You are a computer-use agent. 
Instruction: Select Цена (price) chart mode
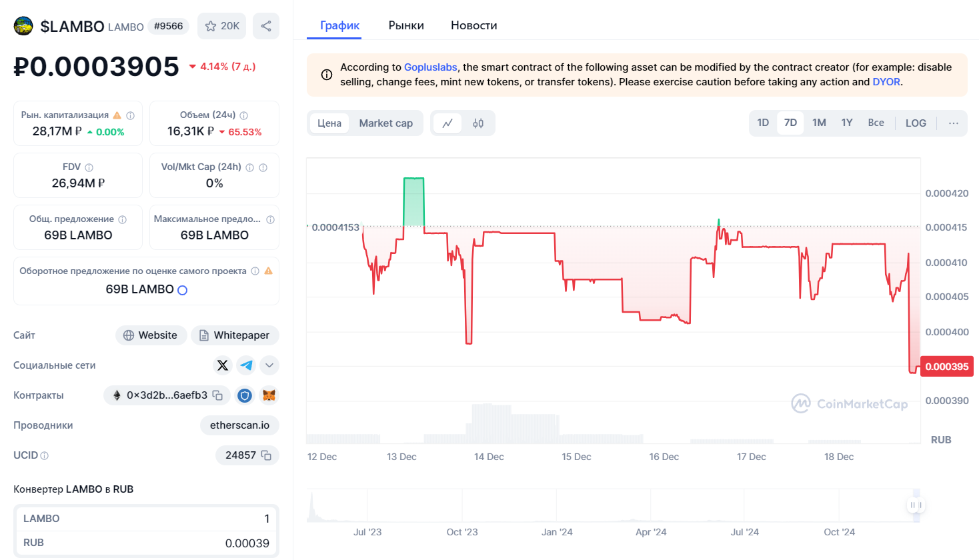(329, 123)
